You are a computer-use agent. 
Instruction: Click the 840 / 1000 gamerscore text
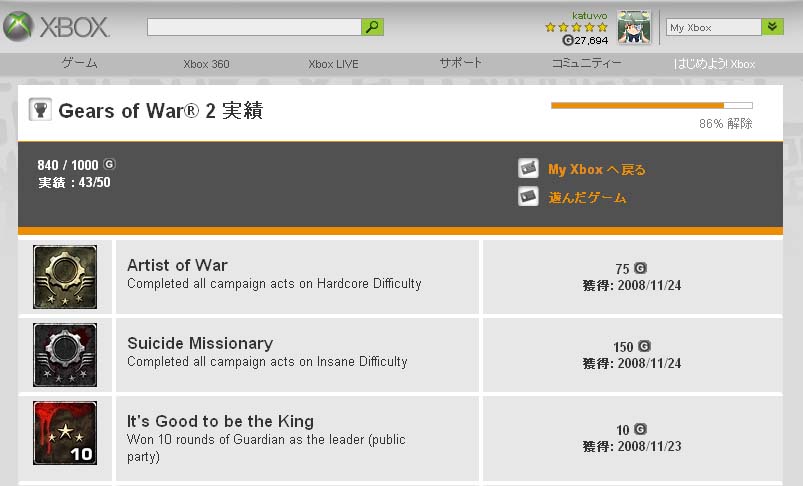pos(68,165)
